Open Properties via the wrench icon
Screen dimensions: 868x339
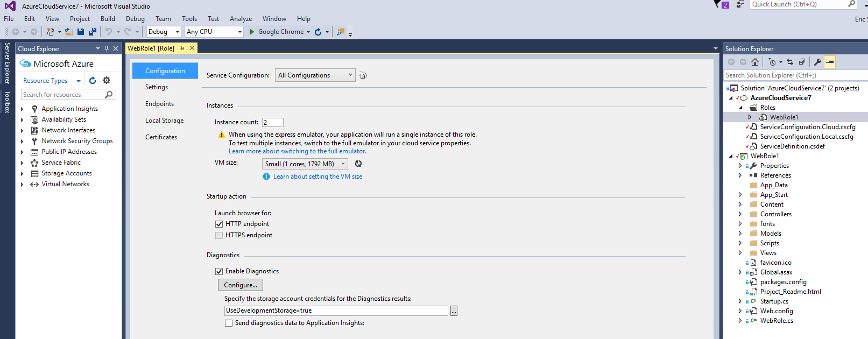tap(817, 62)
